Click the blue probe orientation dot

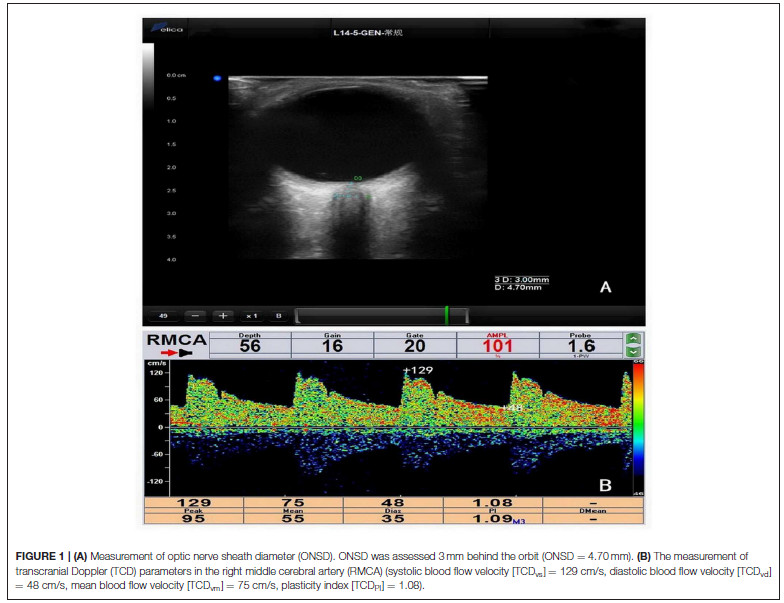pos(216,77)
